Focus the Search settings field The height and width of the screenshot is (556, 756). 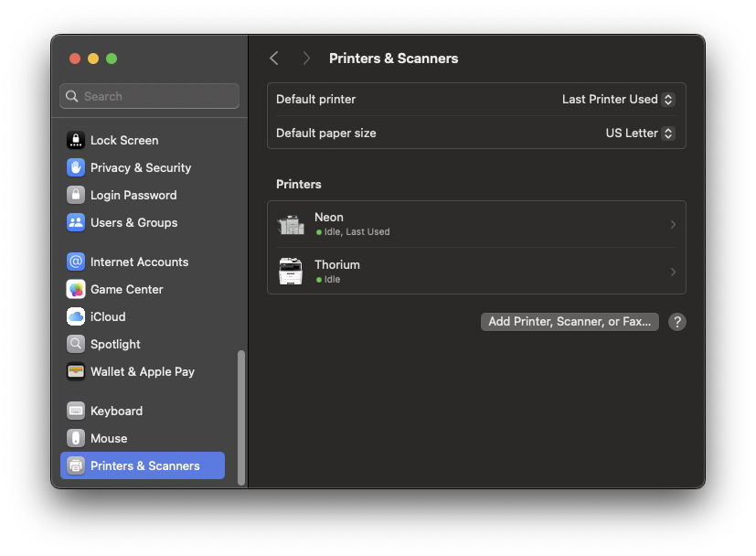click(x=150, y=96)
